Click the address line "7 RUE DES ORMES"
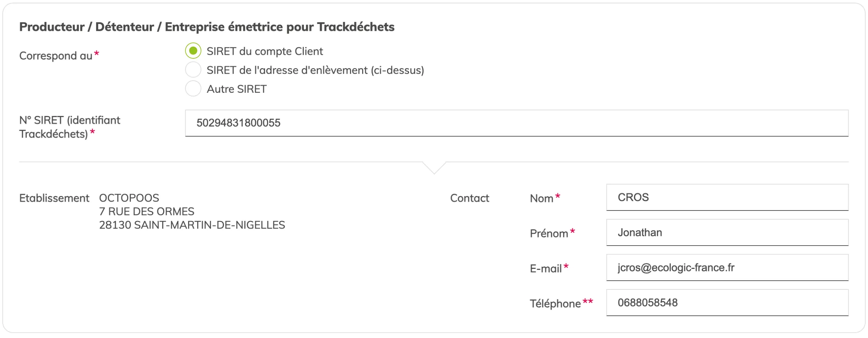Viewport: 868px width, 338px height. 146,211
